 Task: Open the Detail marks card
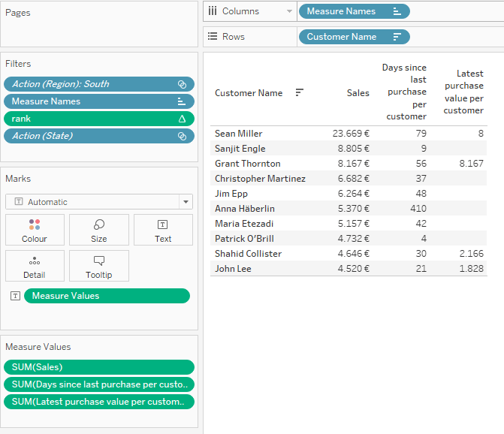[34, 266]
